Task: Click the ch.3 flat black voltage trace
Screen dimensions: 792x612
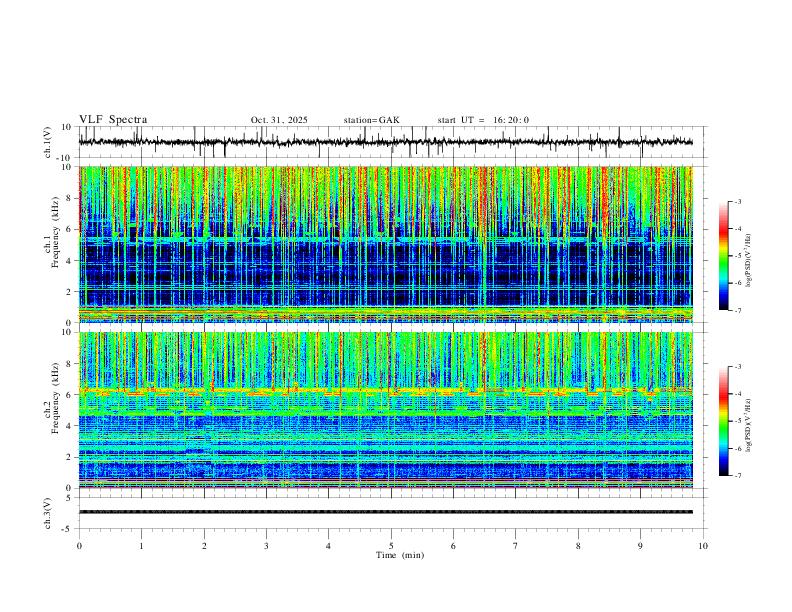Action: (x=386, y=512)
